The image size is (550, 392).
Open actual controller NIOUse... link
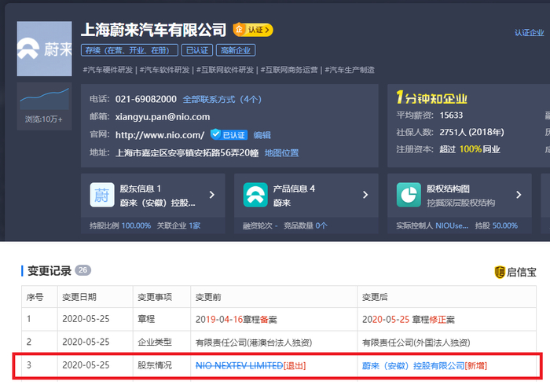tap(452, 225)
